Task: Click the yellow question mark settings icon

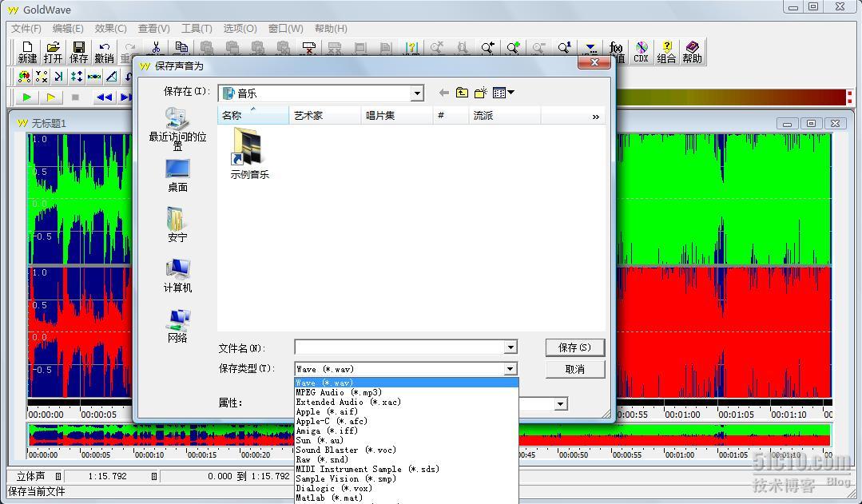Action: [411, 48]
